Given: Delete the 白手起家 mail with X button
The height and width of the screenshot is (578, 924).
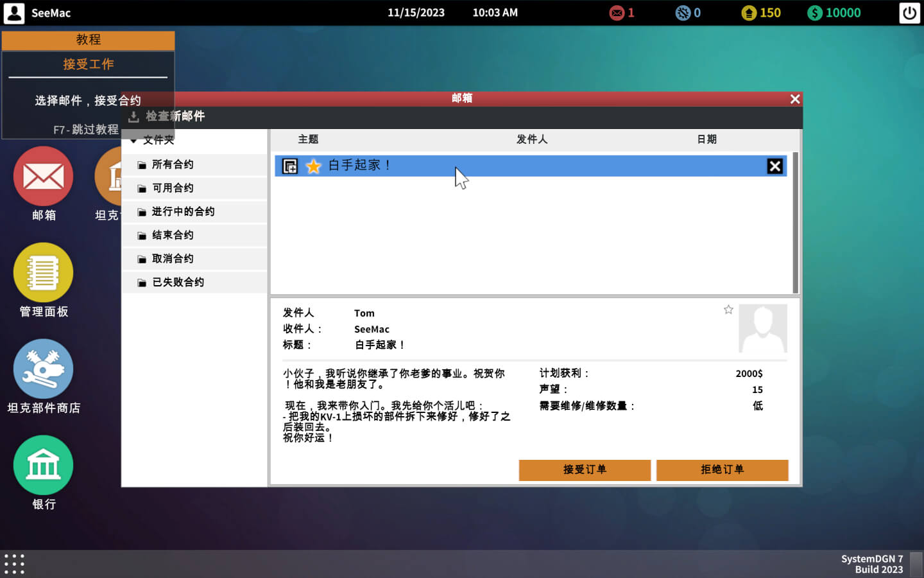Looking at the screenshot, I should 774,166.
